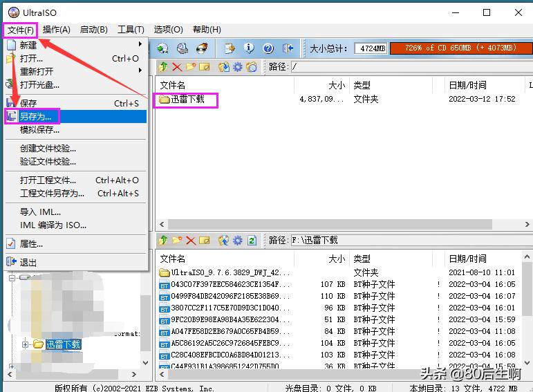
Task: Open the 工具(T) menu
Action: tap(131, 30)
